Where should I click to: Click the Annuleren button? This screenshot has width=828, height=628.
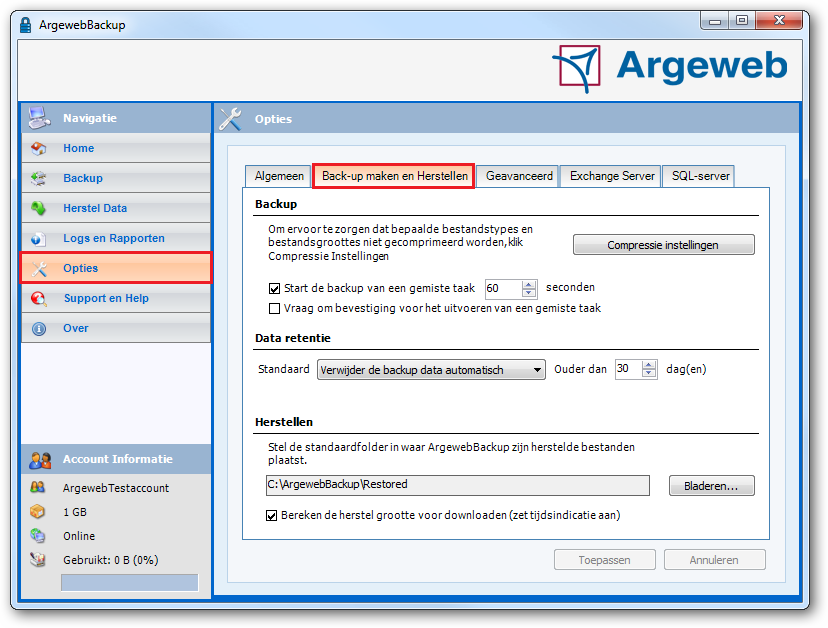[x=714, y=560]
